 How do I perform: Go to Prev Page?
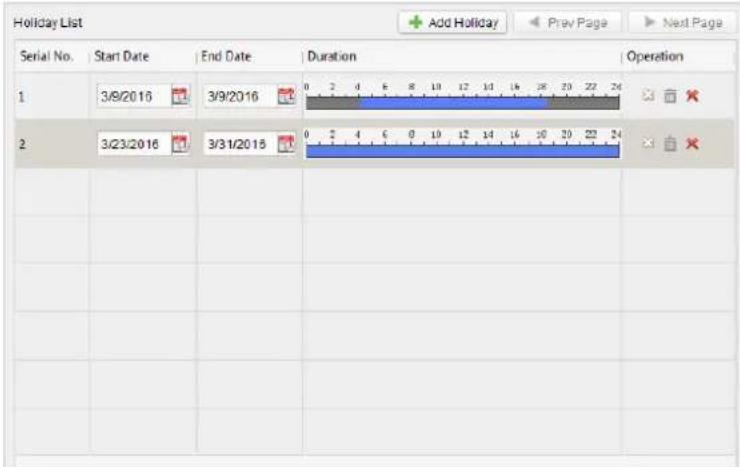[x=567, y=22]
